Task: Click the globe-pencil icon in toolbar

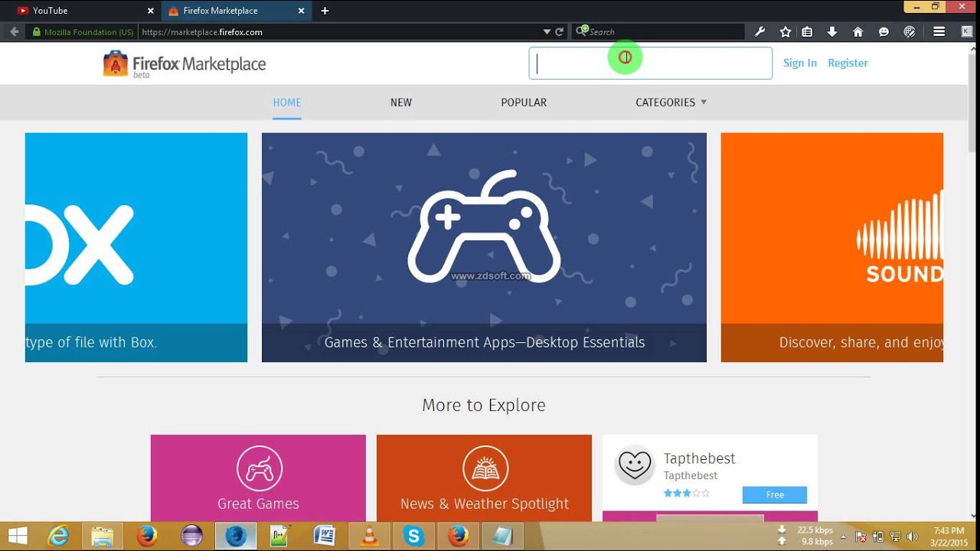Action: pos(910,31)
